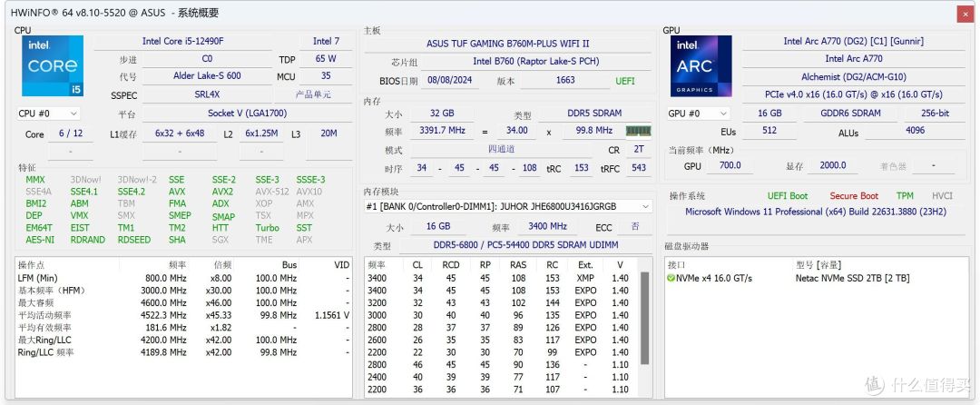
Task: Click the Socket V (LGA1700) platform field
Action: [246, 114]
